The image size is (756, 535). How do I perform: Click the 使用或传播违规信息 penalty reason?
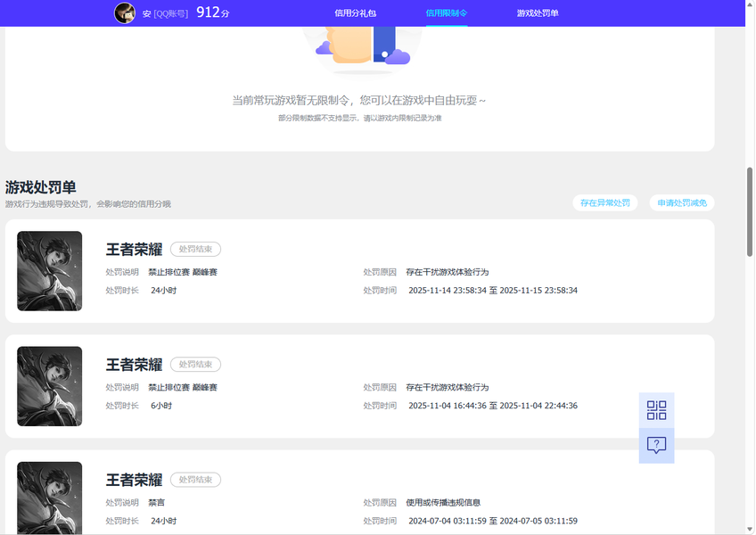tap(443, 503)
